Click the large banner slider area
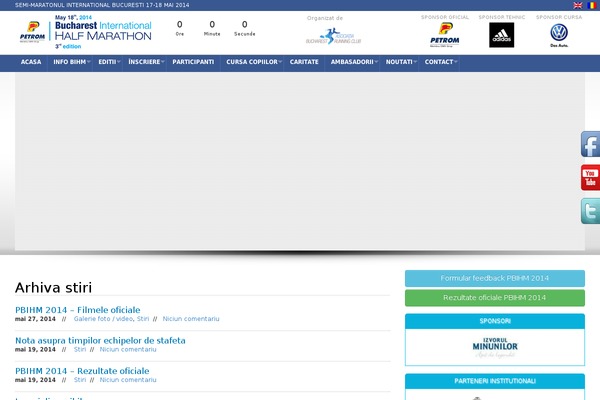The width and height of the screenshot is (600, 400). (x=300, y=161)
